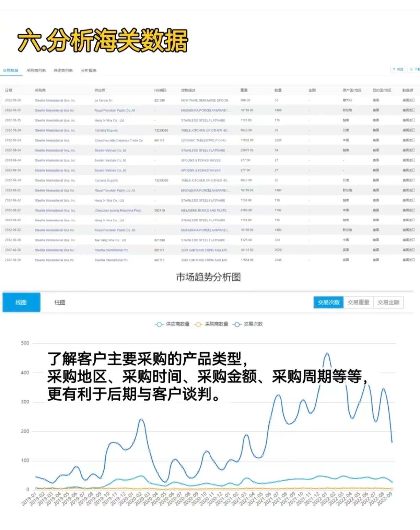Click the 采购商 column header

click(x=40, y=90)
